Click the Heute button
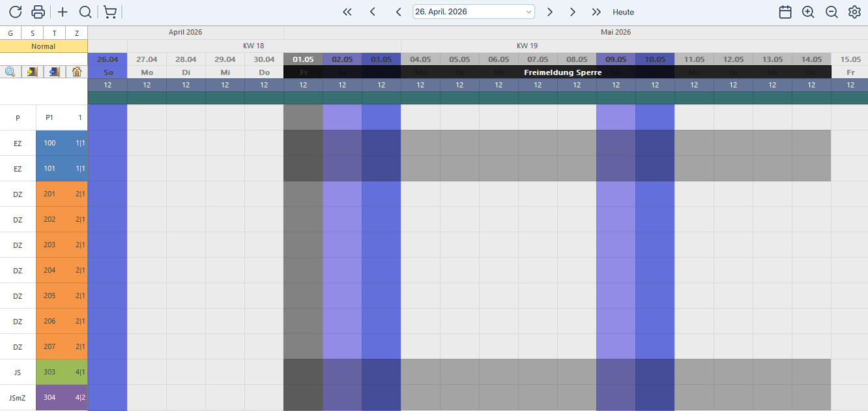868x411 pixels. pyautogui.click(x=623, y=12)
